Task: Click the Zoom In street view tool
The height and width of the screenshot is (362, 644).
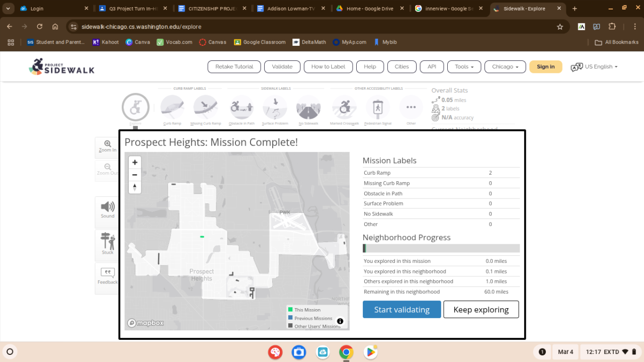Action: click(x=107, y=147)
